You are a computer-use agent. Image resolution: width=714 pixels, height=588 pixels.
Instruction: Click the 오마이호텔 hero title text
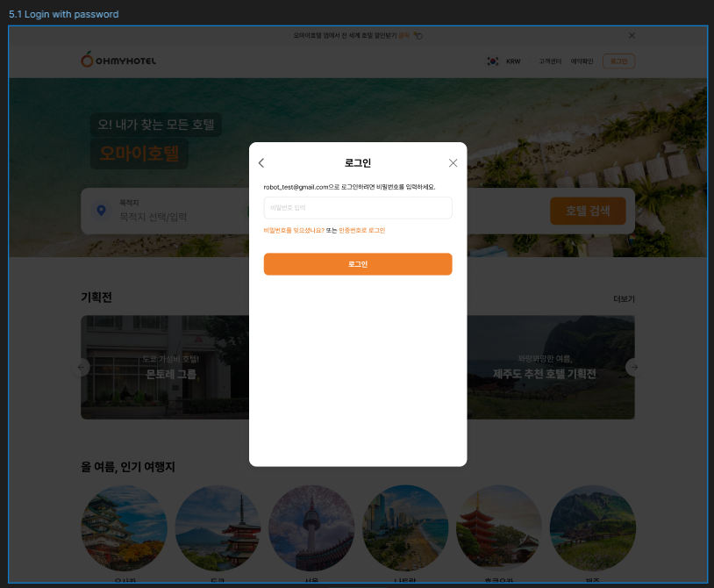[139, 154]
